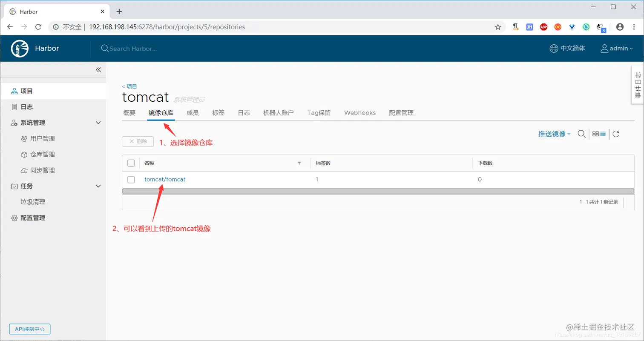Refresh the repository list
The height and width of the screenshot is (341, 644).
pos(616,134)
